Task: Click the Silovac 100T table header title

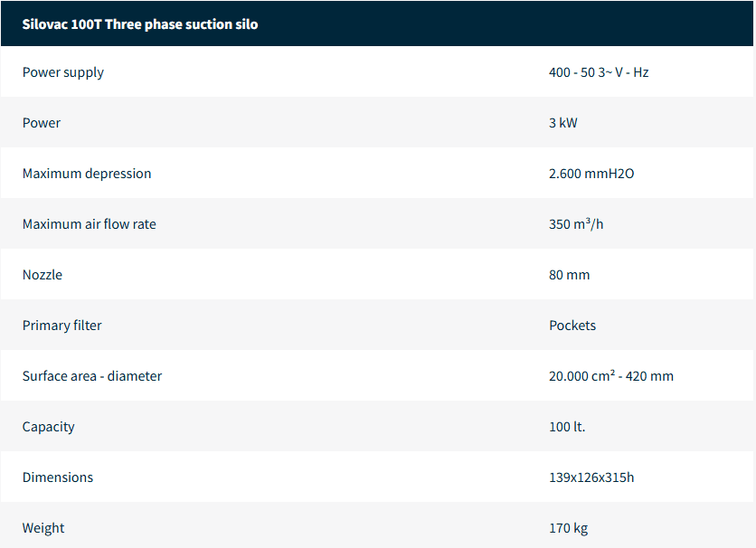Action: click(x=140, y=24)
